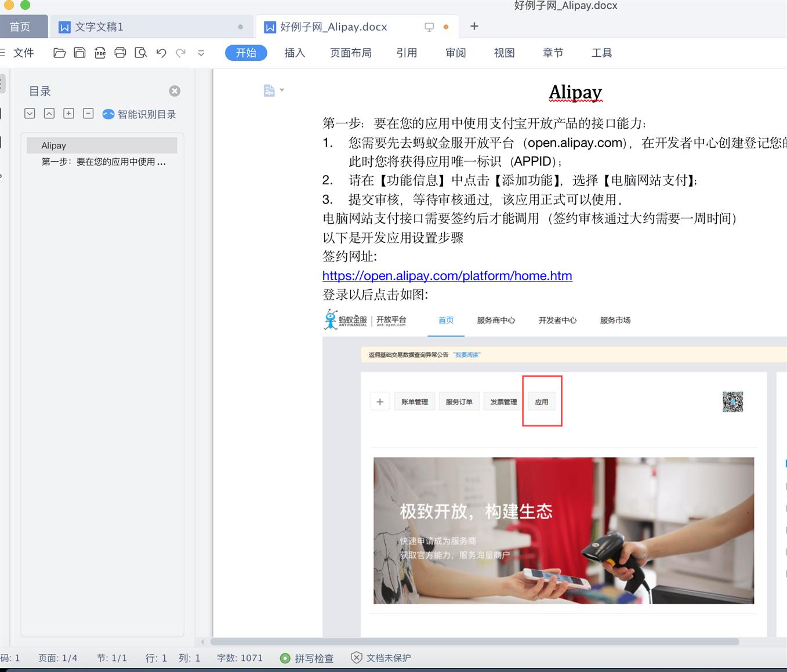Click the Save icon in toolbar
The height and width of the screenshot is (672, 787).
(79, 53)
